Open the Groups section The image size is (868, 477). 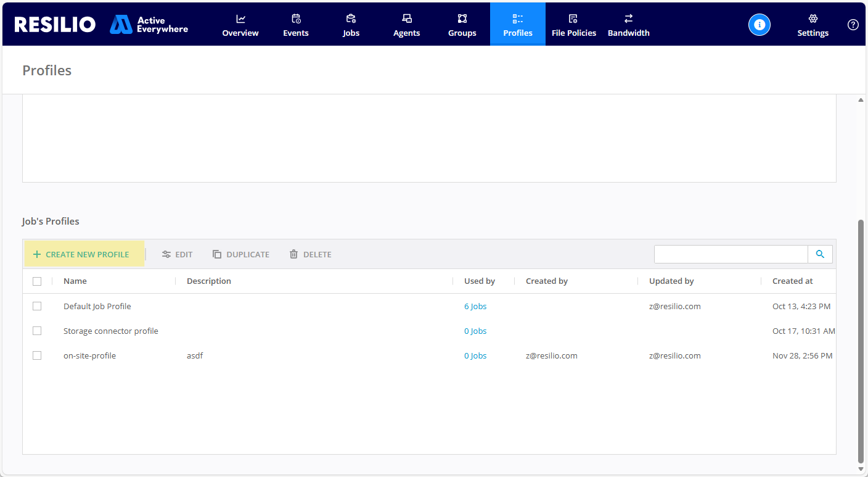[462, 25]
